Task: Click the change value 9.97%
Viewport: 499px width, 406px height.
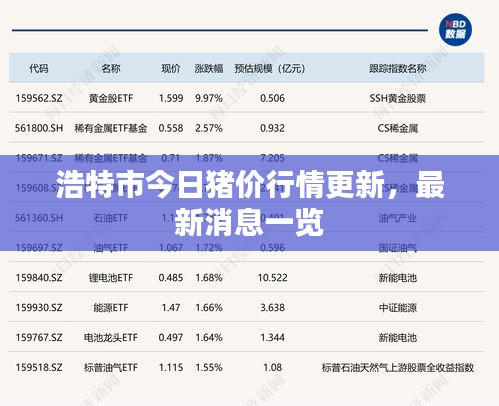Action: pos(209,98)
